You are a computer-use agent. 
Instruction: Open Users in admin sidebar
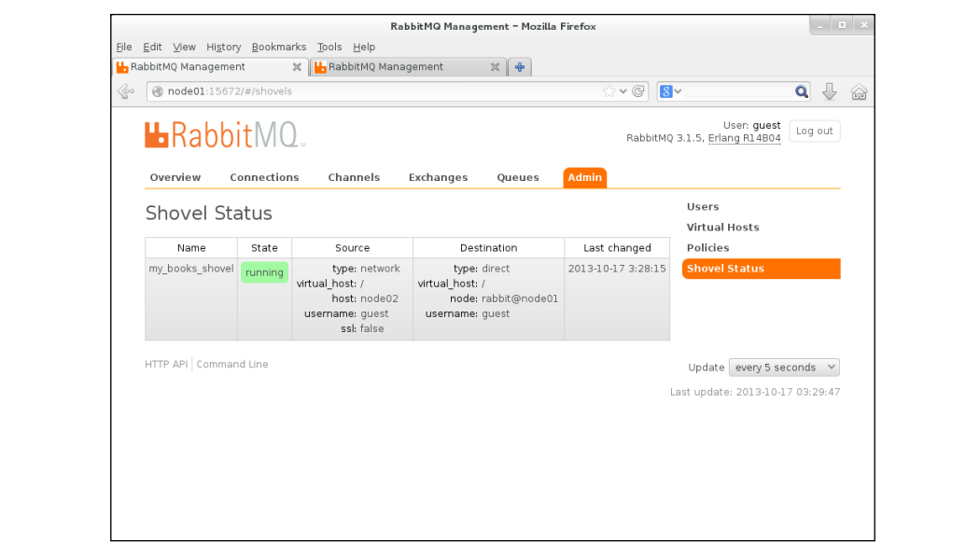703,207
